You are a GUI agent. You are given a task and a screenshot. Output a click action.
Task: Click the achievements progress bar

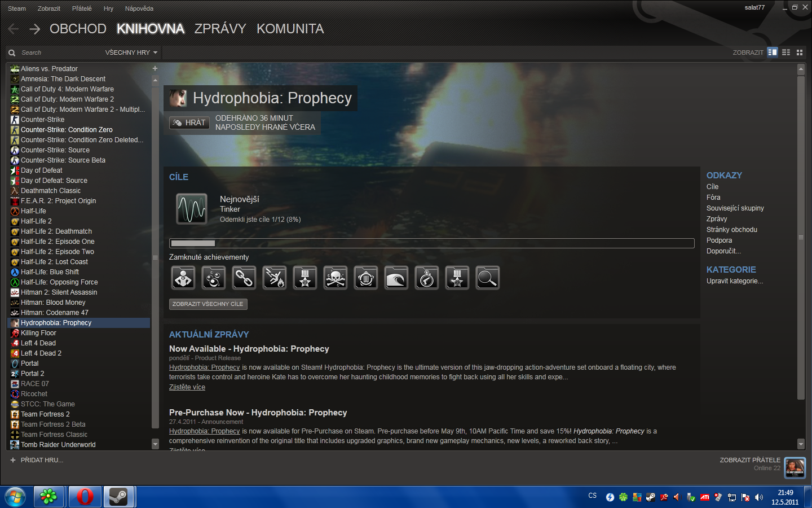pos(431,243)
